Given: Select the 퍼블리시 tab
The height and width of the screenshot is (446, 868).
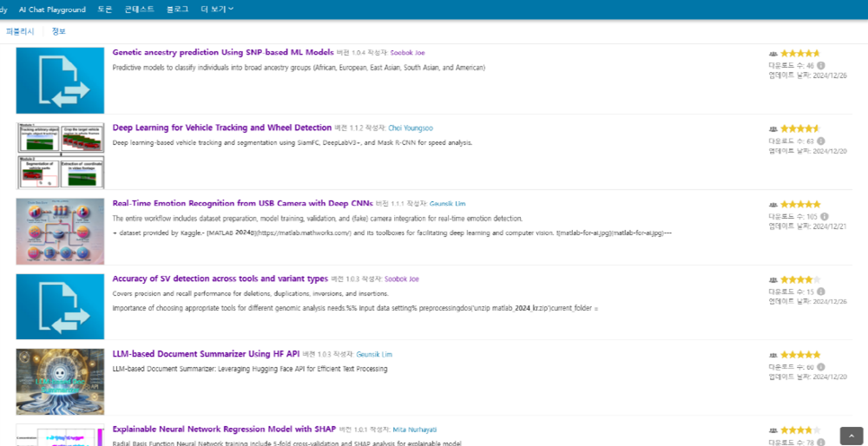Looking at the screenshot, I should [20, 31].
